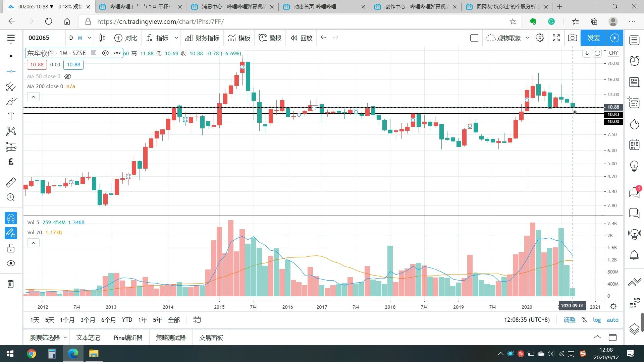Open the go-to-date calendar icon
The image size is (644, 362).
(197, 320)
